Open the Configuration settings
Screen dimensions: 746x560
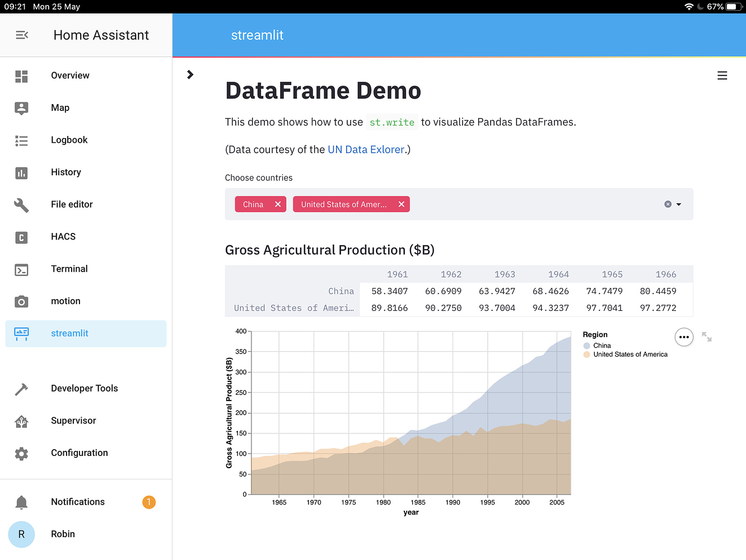(x=79, y=452)
